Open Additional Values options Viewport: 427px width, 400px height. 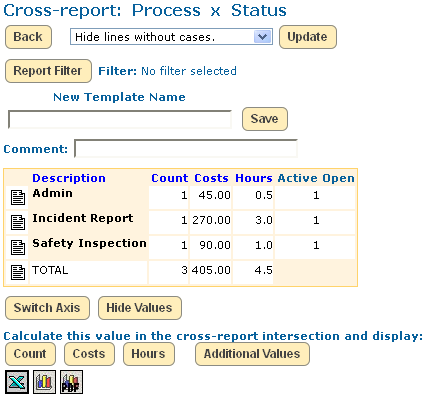[x=252, y=354]
